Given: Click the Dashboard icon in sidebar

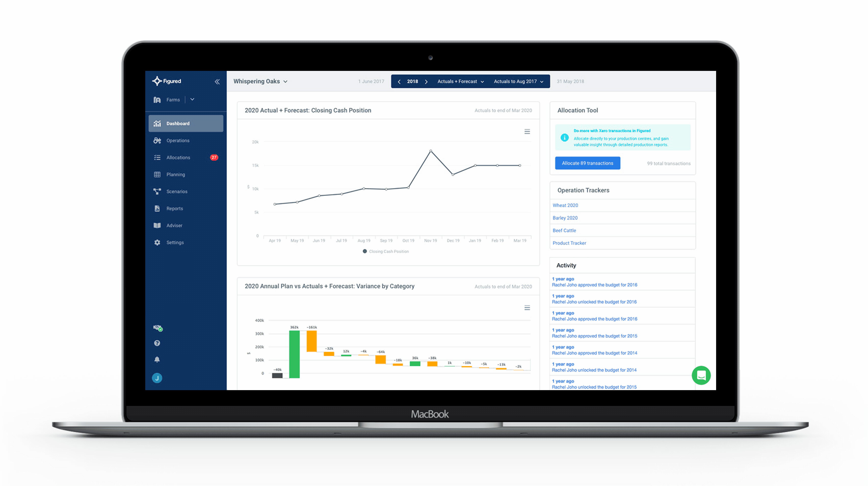Looking at the screenshot, I should coord(158,123).
